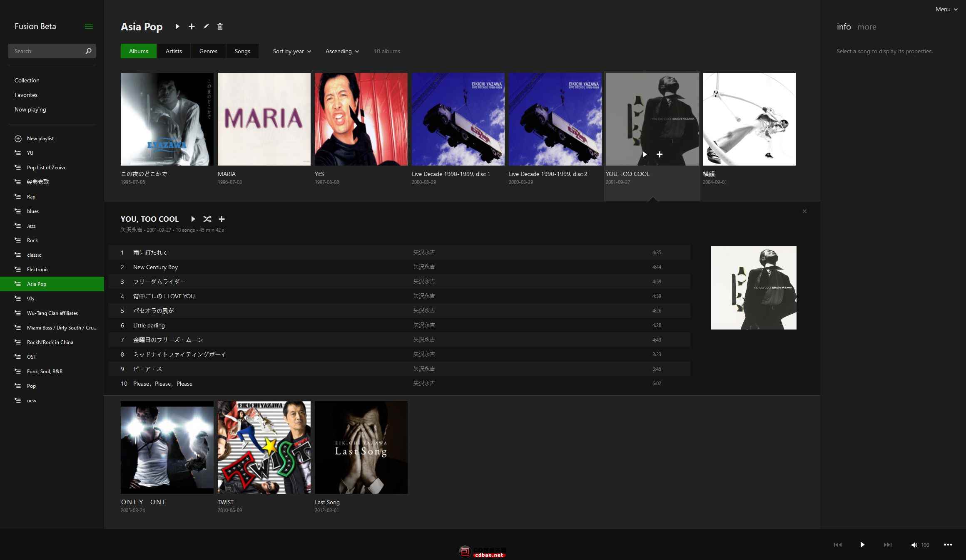
Task: Select the info tab in right panel
Action: (x=844, y=27)
